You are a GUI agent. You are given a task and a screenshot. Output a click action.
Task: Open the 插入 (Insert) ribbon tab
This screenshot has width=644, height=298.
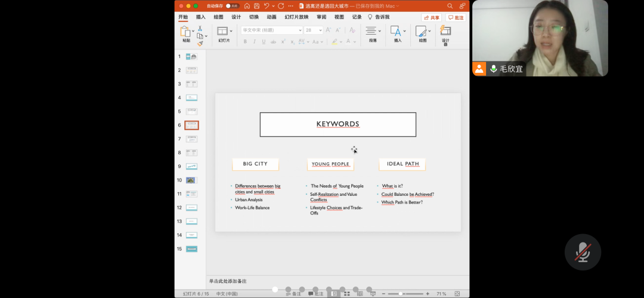point(200,17)
